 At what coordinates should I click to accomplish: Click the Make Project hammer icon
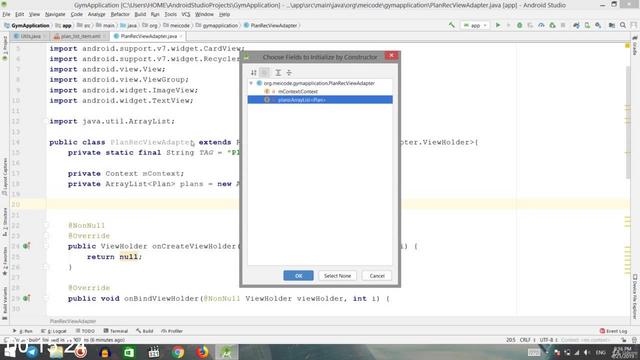click(451, 25)
